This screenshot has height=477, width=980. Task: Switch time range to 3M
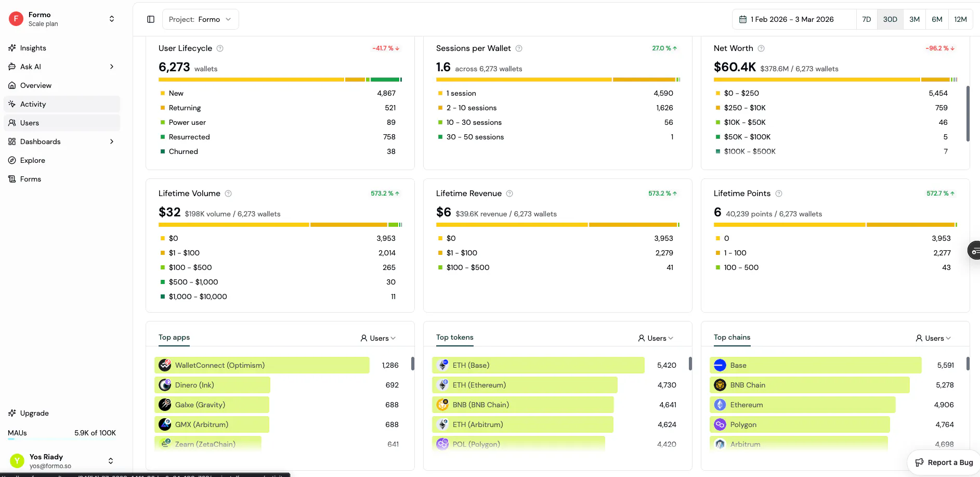click(x=914, y=19)
